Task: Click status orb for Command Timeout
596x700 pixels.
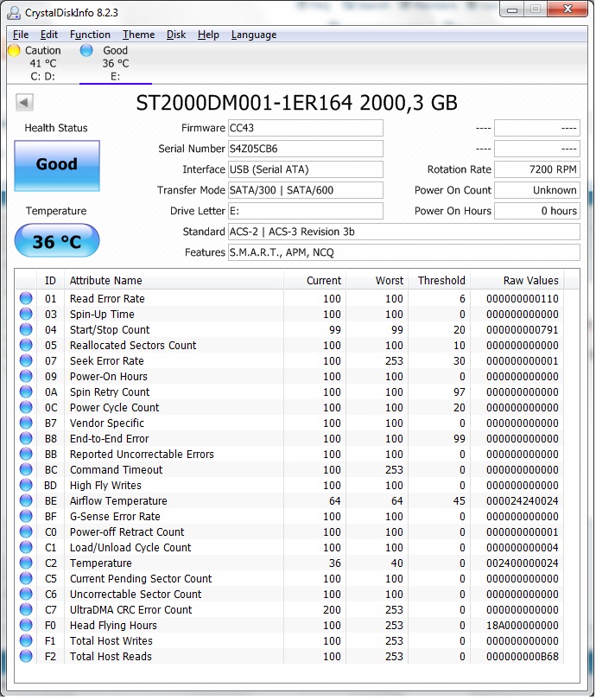Action: [26, 469]
